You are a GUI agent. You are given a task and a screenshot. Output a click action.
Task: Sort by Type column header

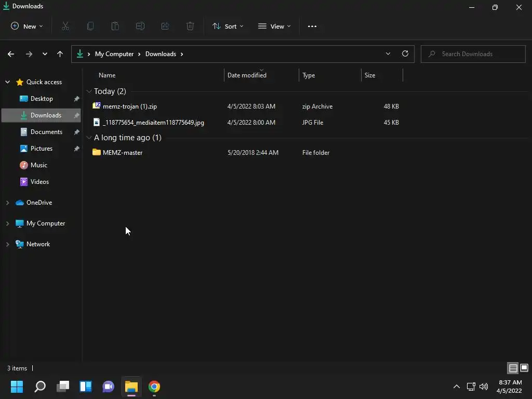309,75
